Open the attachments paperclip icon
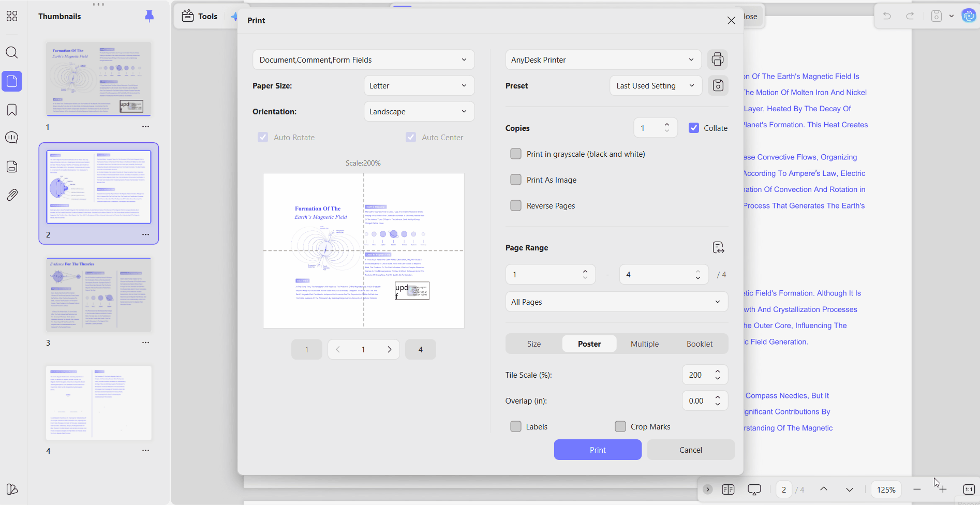Screen dimensions: 980x505 pos(12,195)
